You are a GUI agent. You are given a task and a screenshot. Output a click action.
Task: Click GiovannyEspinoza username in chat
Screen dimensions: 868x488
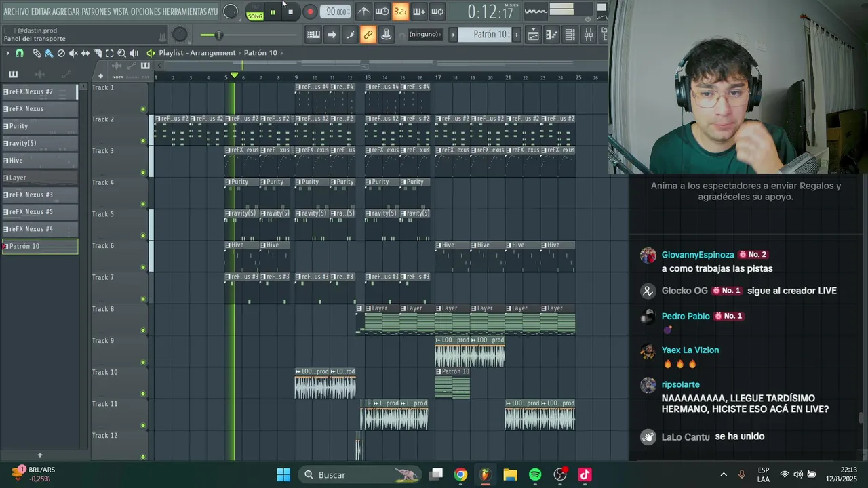tap(698, 255)
